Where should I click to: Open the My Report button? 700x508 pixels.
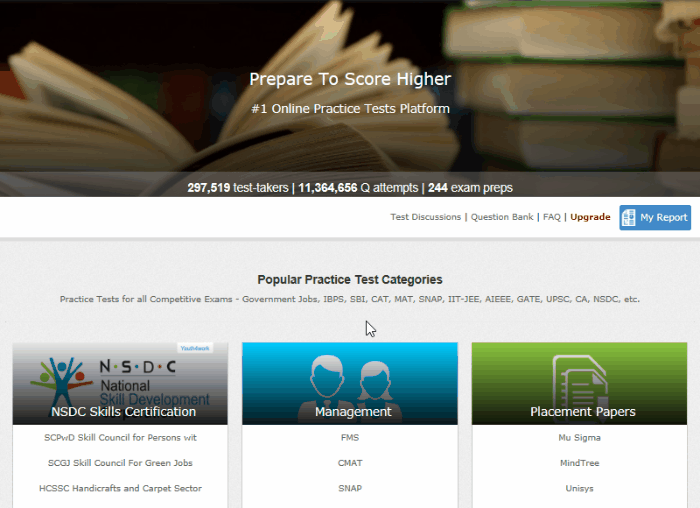[655, 217]
